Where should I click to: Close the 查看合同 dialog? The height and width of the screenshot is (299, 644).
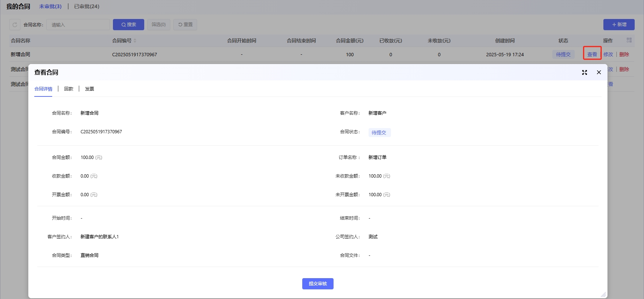[x=599, y=72]
